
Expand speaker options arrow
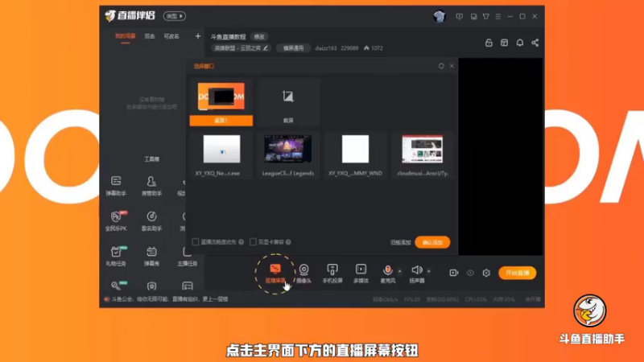(428, 271)
